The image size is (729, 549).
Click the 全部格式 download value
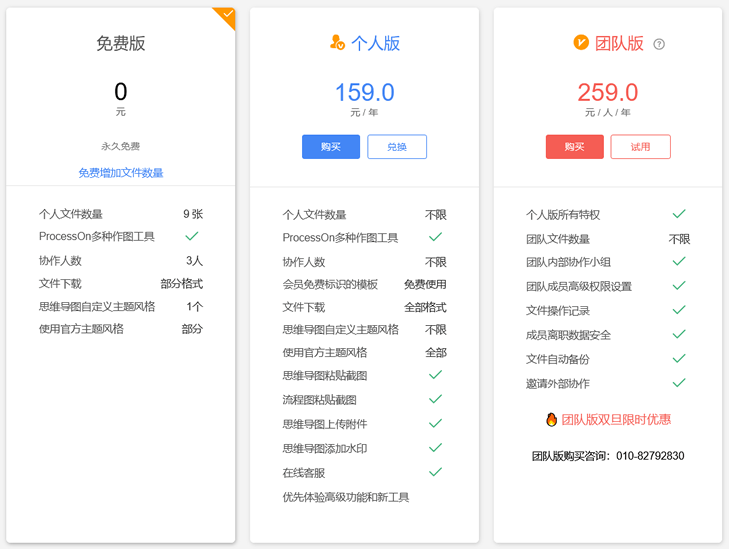[425, 307]
